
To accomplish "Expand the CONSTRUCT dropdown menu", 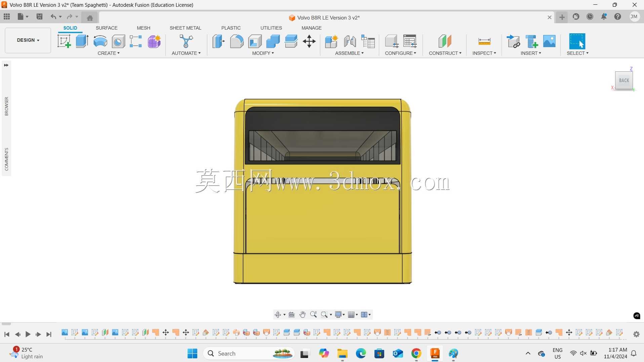I will coord(445,53).
